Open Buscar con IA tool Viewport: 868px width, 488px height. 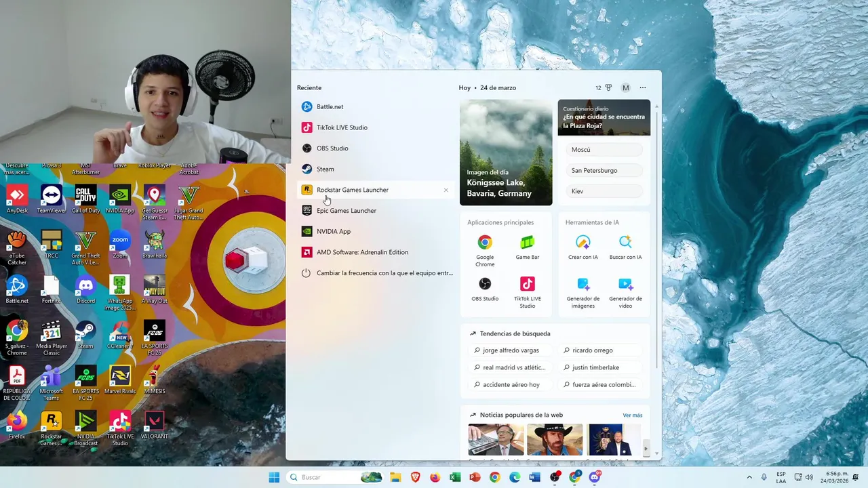pyautogui.click(x=625, y=247)
